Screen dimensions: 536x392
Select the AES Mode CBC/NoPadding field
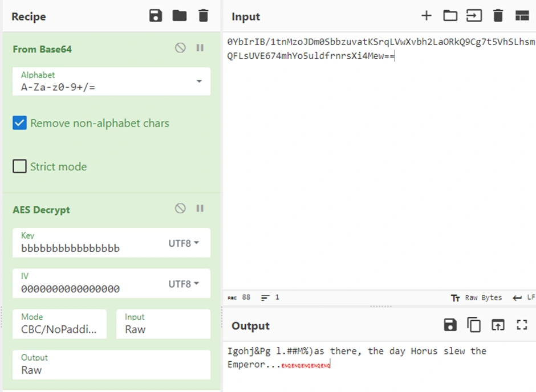(x=60, y=324)
